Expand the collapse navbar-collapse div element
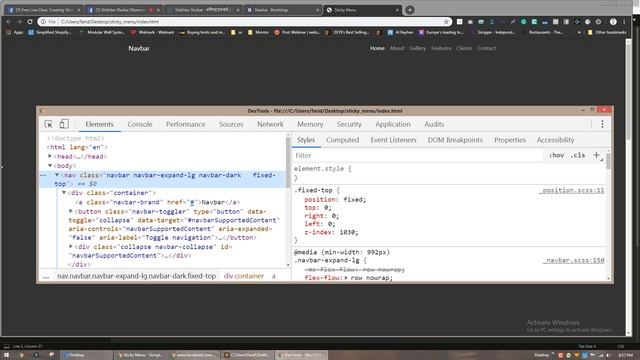The image size is (640, 360). (x=71, y=247)
